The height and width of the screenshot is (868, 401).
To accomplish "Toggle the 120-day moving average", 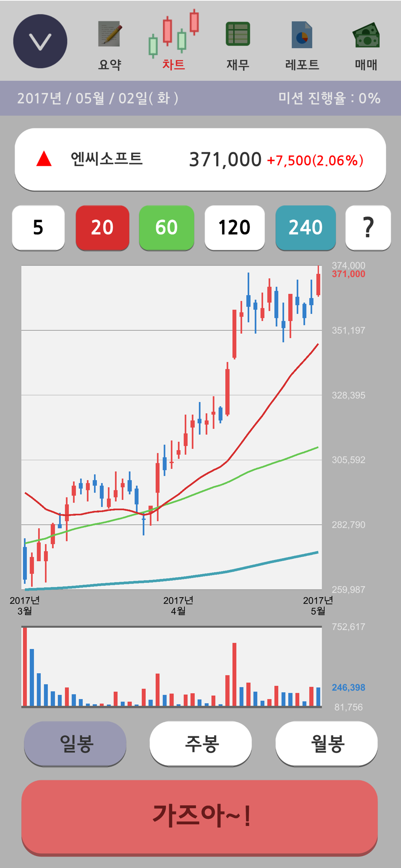I will [x=234, y=227].
